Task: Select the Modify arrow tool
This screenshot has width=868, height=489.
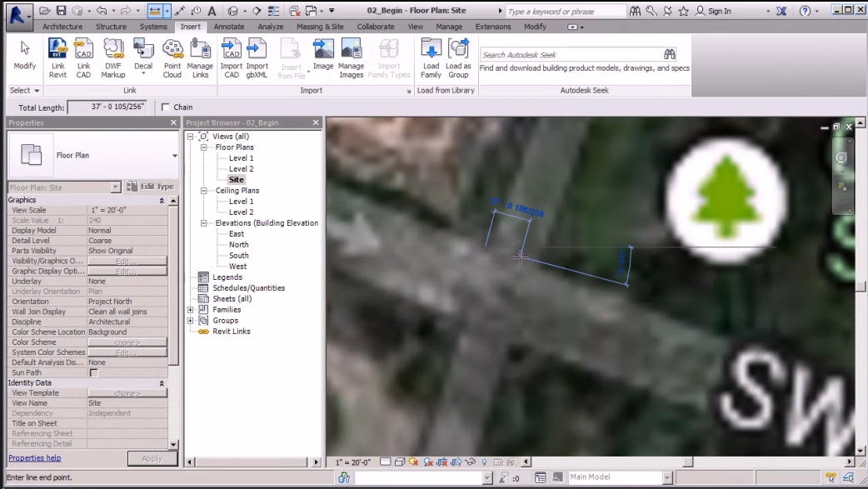Action: click(24, 55)
